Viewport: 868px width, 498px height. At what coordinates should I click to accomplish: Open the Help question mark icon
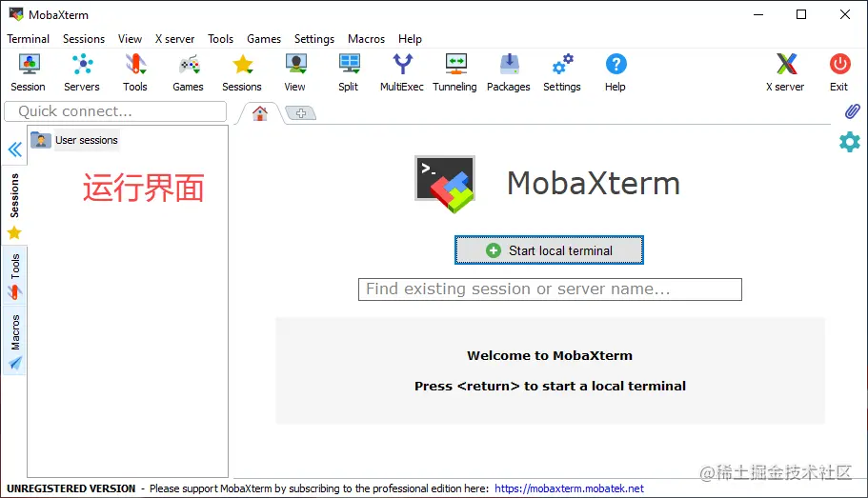pyautogui.click(x=616, y=72)
